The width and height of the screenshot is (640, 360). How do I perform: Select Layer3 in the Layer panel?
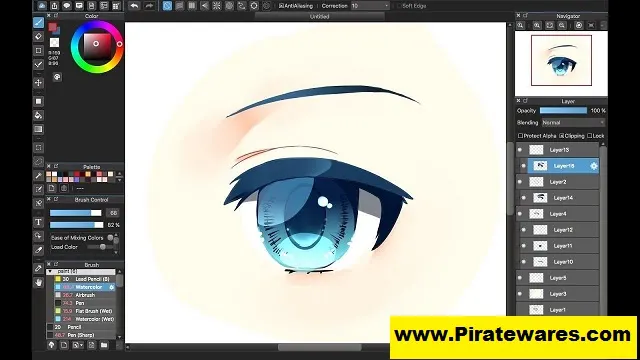(558, 294)
